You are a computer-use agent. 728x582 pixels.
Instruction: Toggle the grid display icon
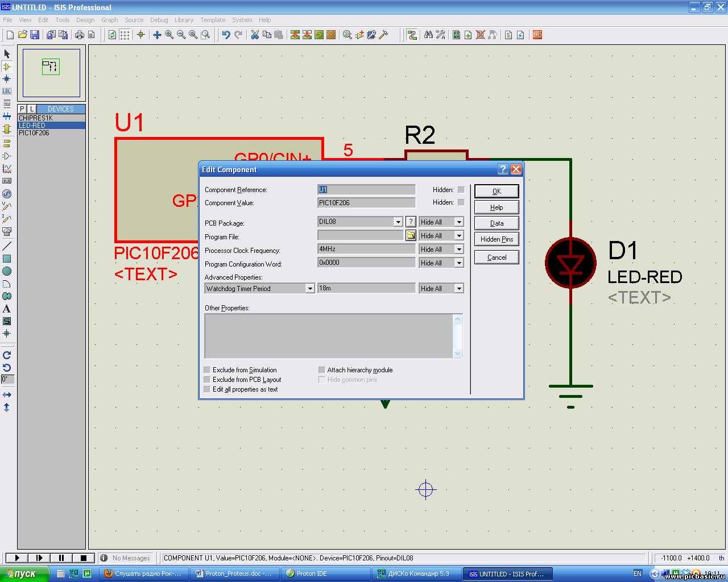pyautogui.click(x=125, y=35)
